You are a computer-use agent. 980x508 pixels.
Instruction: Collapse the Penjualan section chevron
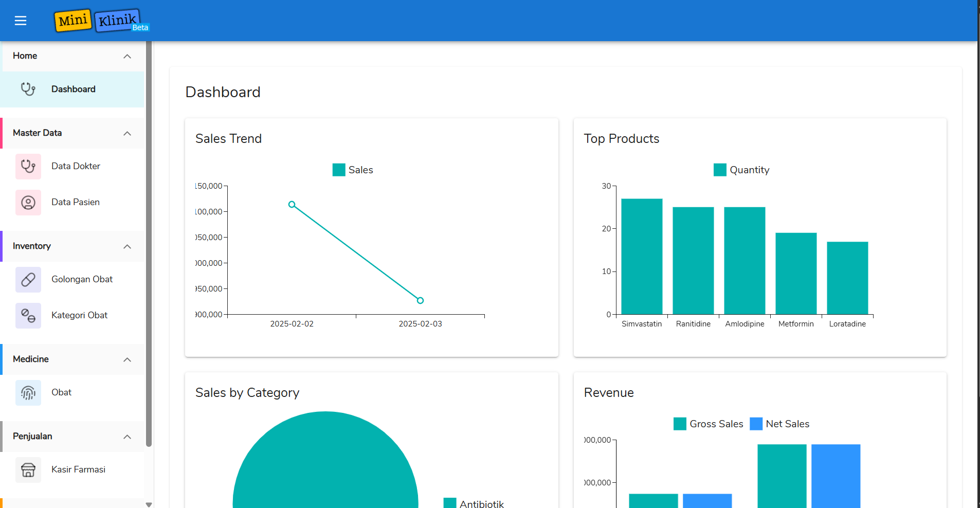pos(128,437)
